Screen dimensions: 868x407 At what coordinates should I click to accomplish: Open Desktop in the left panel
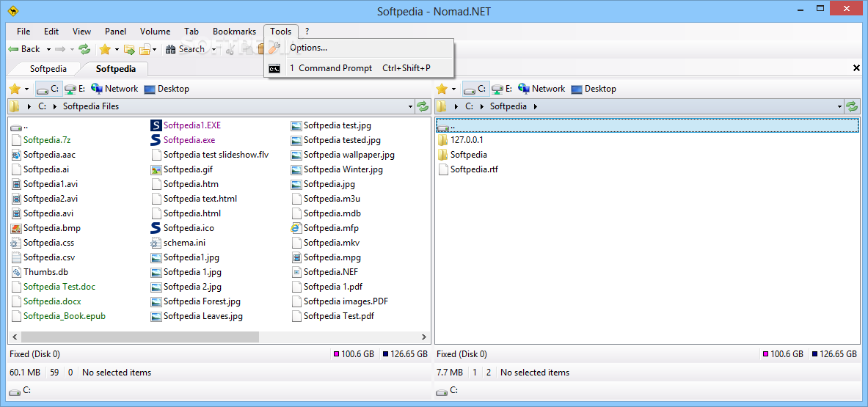pyautogui.click(x=167, y=89)
